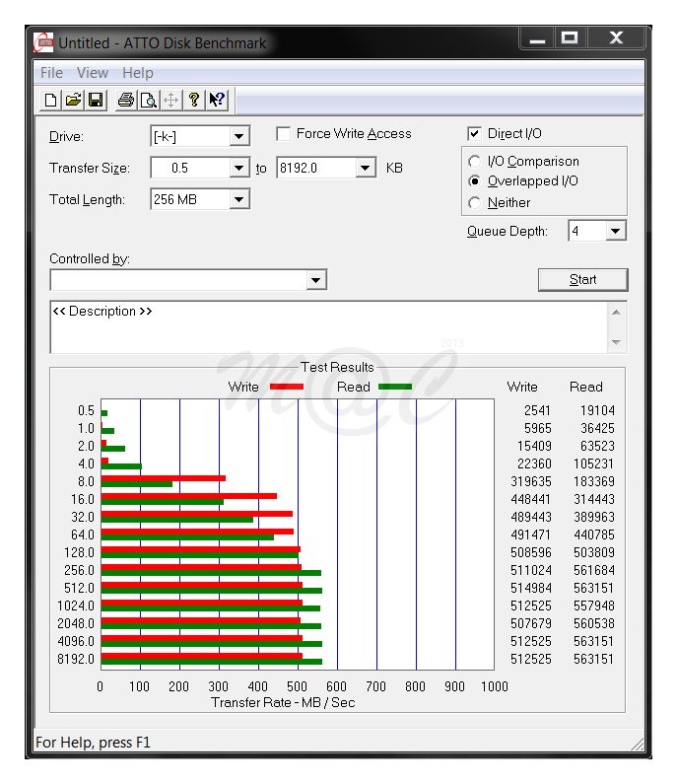The height and width of the screenshot is (784, 677).
Task: Click the Test Results group title
Action: (337, 368)
